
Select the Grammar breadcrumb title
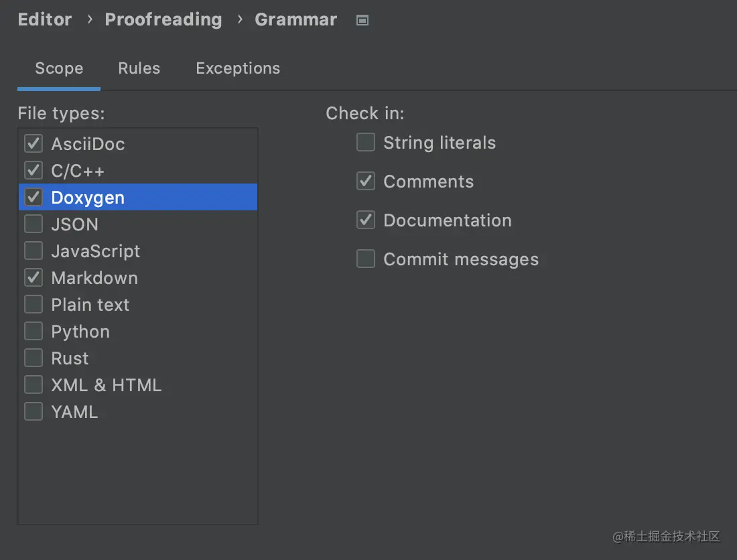click(x=295, y=19)
